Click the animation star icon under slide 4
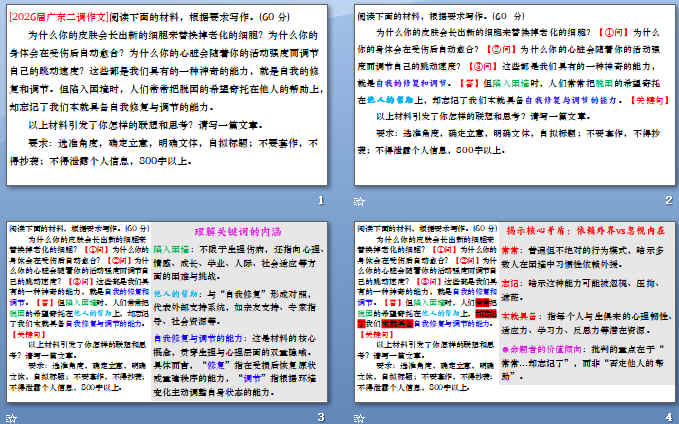This screenshot has height=424, width=679. point(362,416)
